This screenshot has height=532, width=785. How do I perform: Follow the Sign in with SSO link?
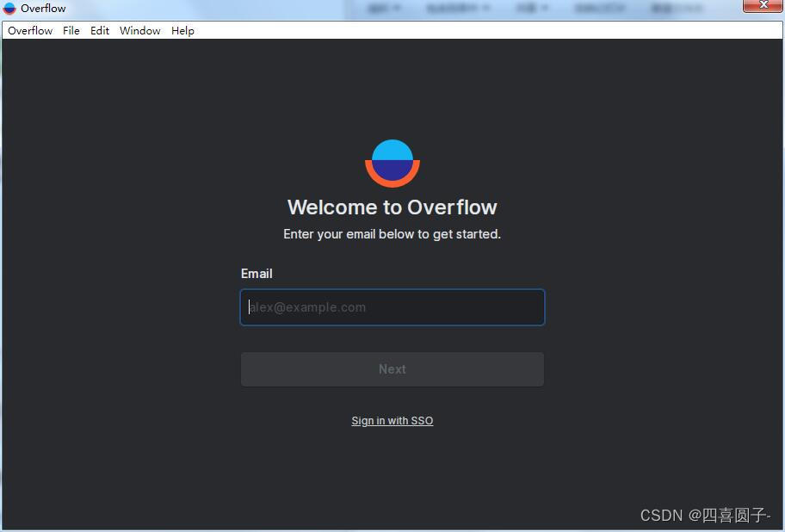click(x=392, y=421)
